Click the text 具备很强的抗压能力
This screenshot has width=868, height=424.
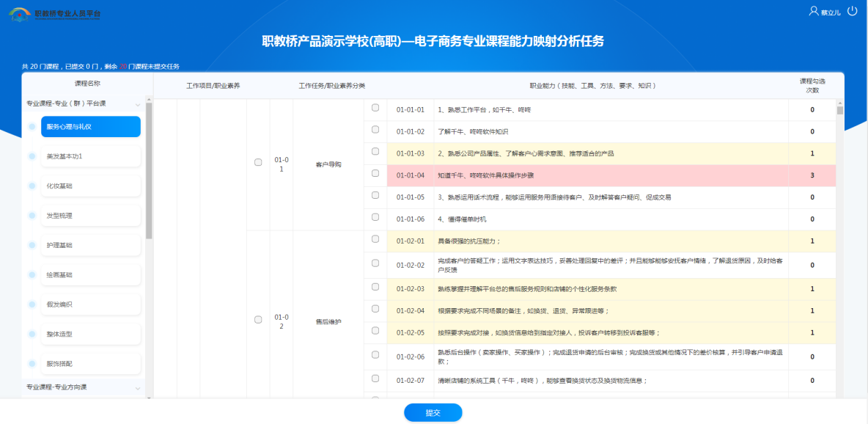point(469,241)
